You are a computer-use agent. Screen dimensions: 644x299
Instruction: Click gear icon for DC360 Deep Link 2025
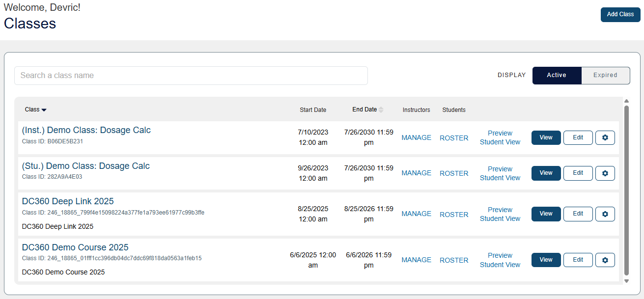(x=605, y=214)
